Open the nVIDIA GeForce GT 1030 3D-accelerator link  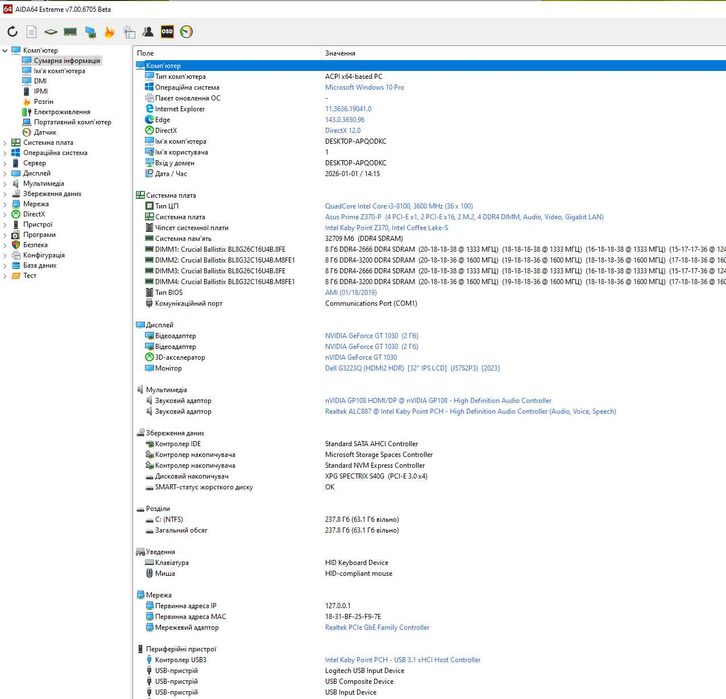click(x=361, y=357)
